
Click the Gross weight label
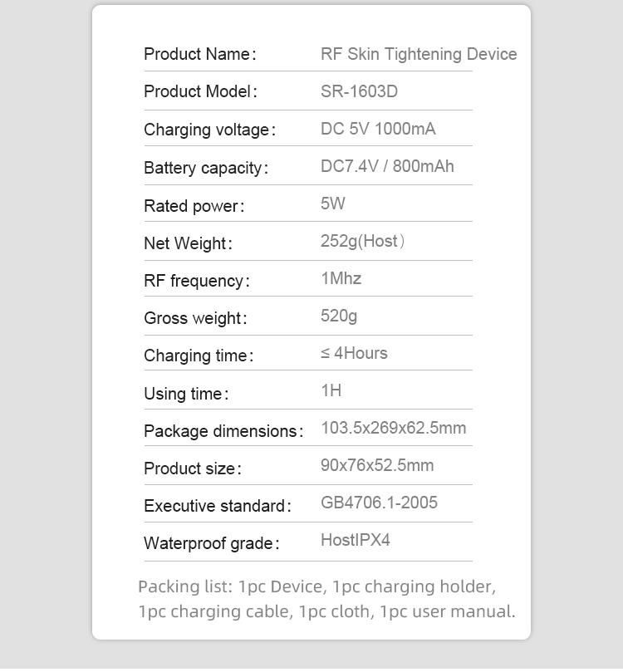tap(195, 318)
